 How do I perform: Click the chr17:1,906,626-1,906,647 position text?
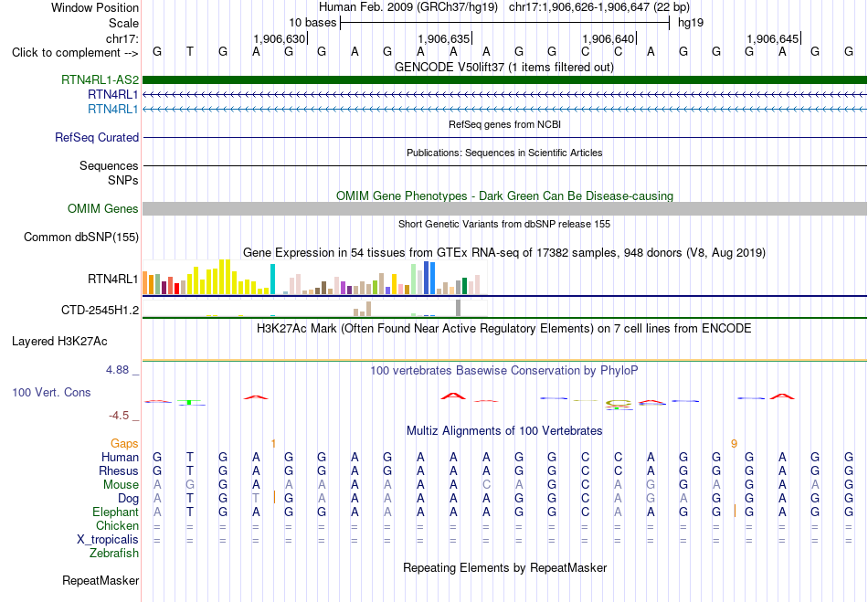(599, 7)
